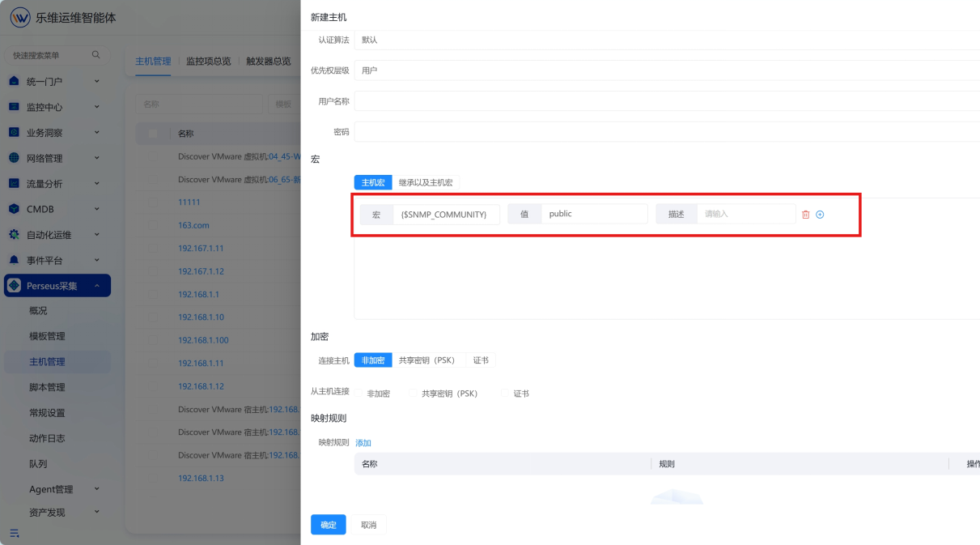This screenshot has height=545, width=980.
Task: Click the 自动化运维 gear icon
Action: pyautogui.click(x=14, y=235)
